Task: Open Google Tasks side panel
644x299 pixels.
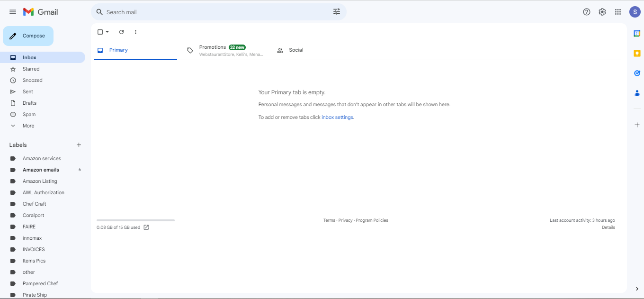Action: coord(637,73)
